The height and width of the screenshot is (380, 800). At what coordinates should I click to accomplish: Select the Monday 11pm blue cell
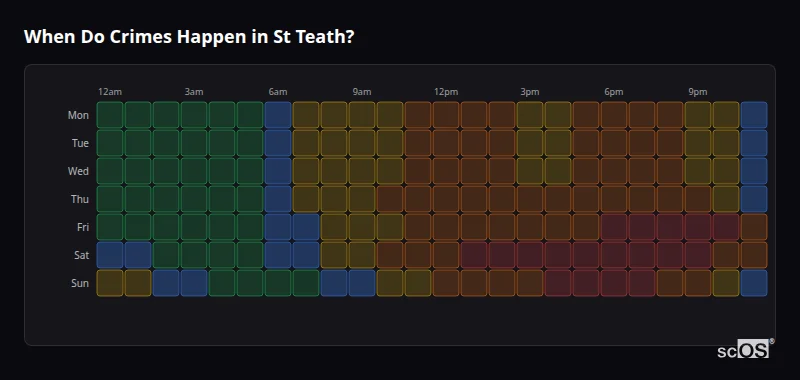point(754,115)
